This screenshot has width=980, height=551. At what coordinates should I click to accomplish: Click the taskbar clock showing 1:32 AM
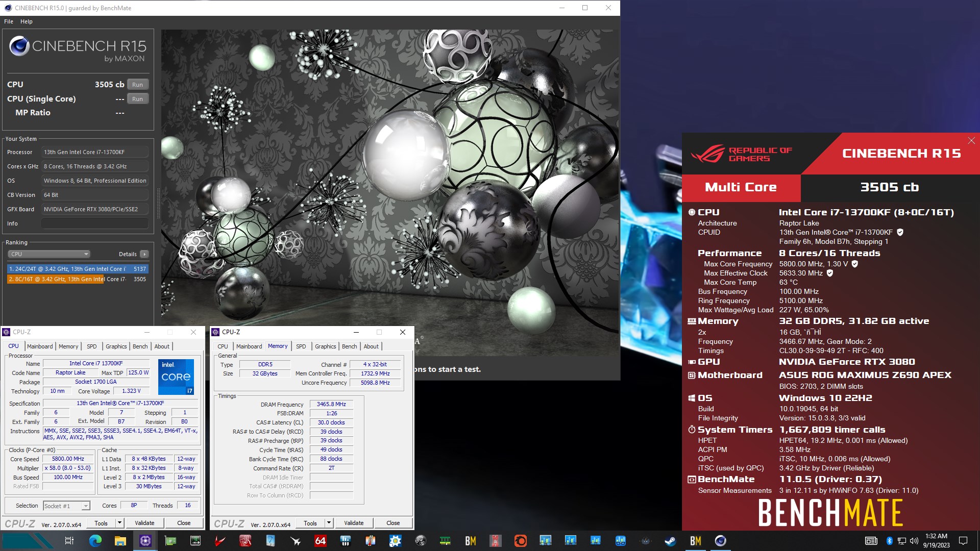[x=936, y=541]
